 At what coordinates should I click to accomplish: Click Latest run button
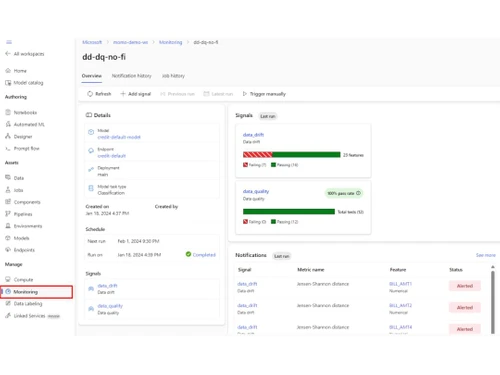click(x=218, y=94)
